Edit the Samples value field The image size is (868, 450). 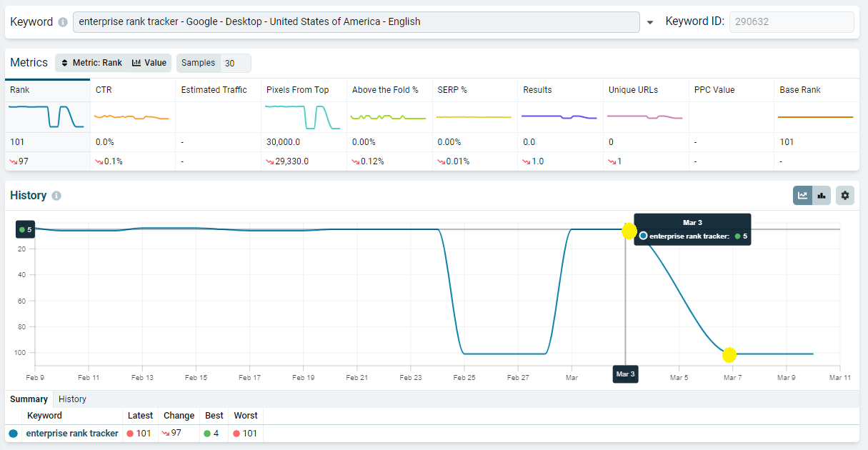coord(236,63)
